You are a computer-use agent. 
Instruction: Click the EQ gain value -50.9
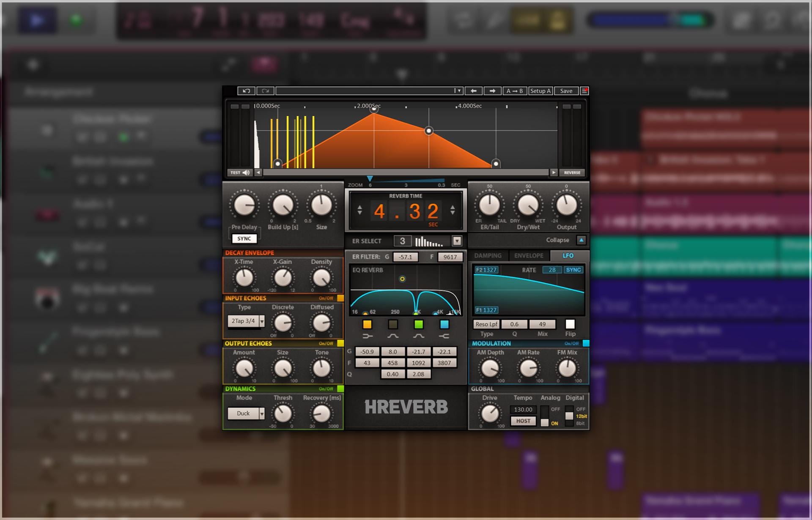click(367, 352)
